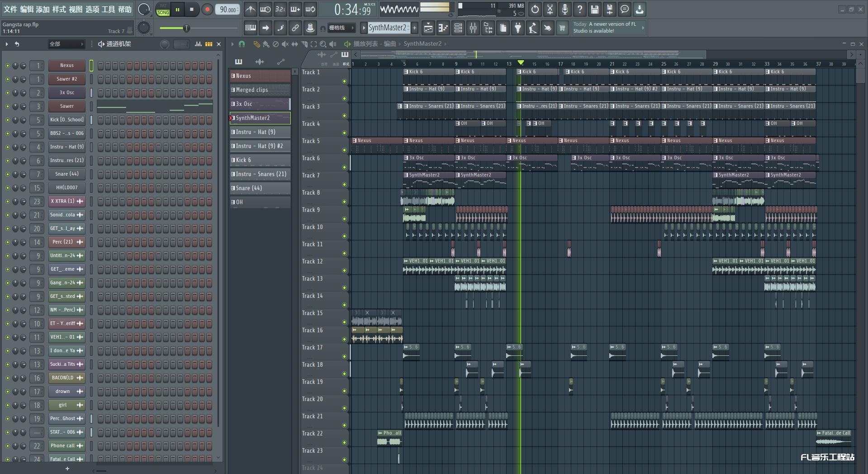Toggle wait for input before recording

pyautogui.click(x=265, y=9)
